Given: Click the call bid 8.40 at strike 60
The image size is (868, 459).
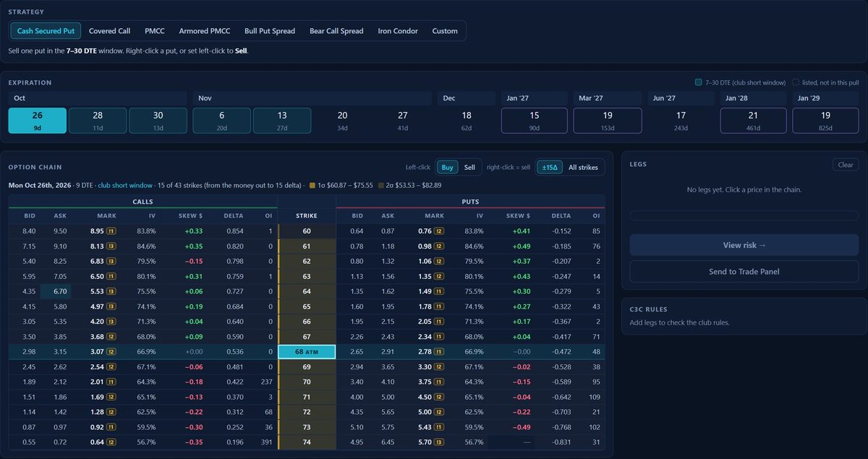Looking at the screenshot, I should point(30,231).
